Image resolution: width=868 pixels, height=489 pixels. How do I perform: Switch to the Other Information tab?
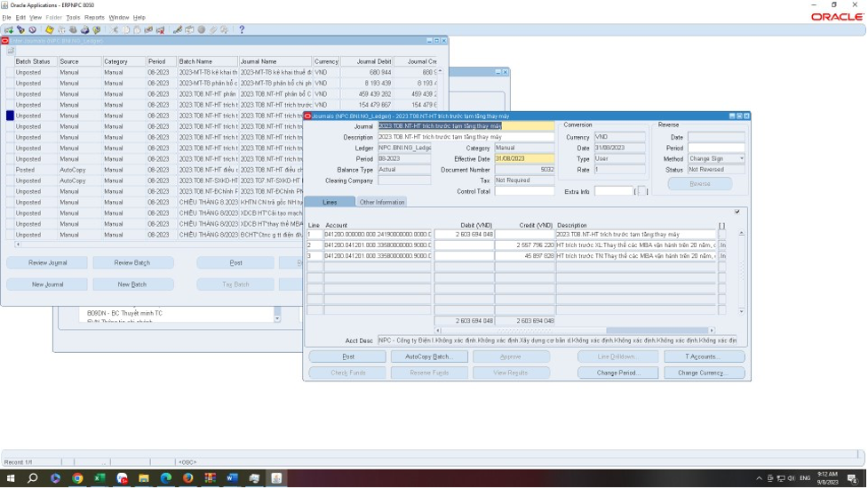coord(382,202)
